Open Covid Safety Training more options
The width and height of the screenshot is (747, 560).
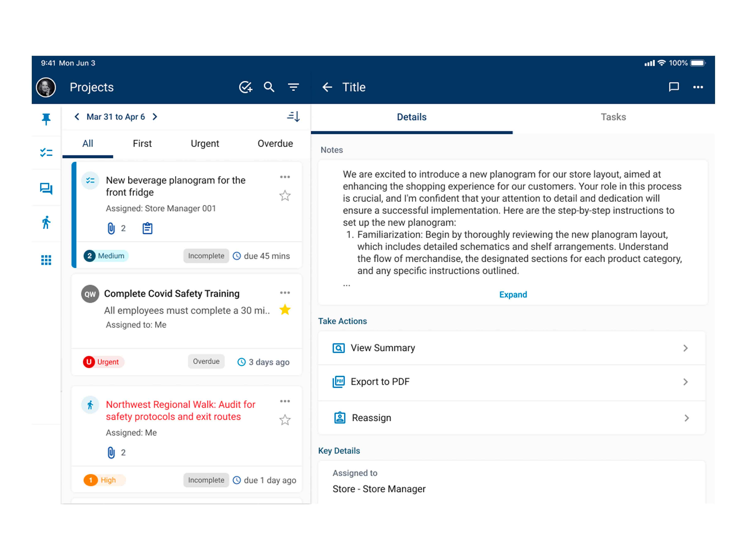[x=285, y=293]
